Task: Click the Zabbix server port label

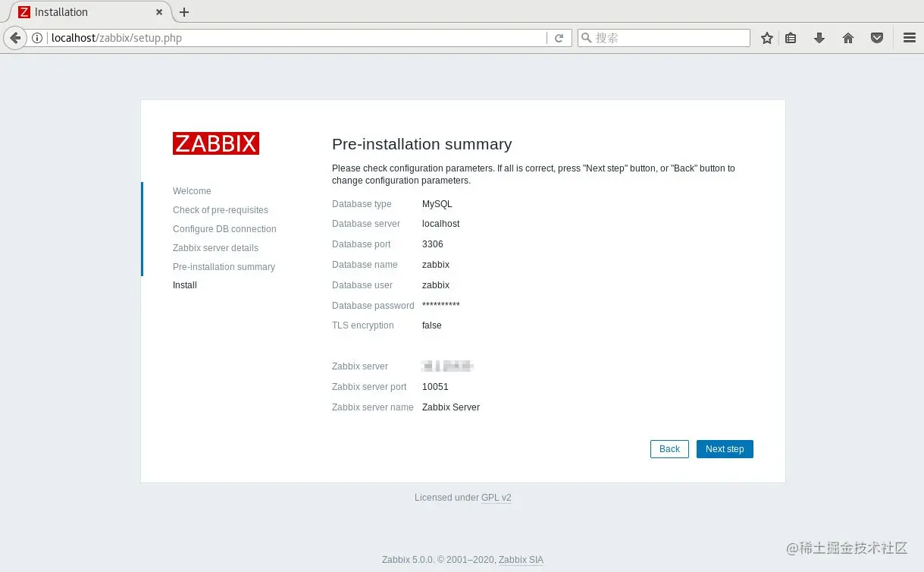Action: coord(369,387)
